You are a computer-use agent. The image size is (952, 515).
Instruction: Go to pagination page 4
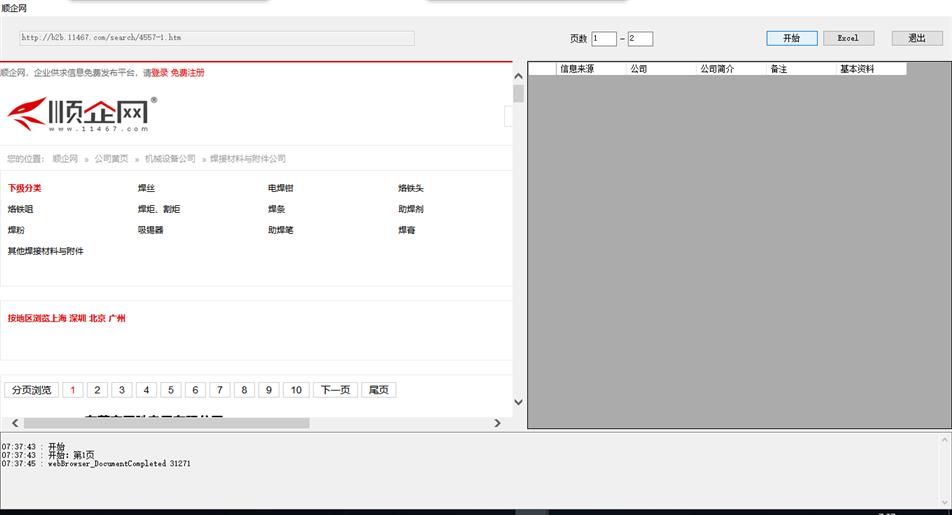146,390
